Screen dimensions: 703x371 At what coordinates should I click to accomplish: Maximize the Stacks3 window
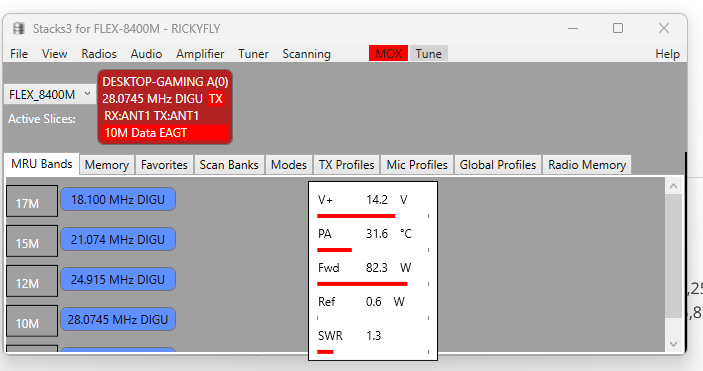tap(618, 28)
